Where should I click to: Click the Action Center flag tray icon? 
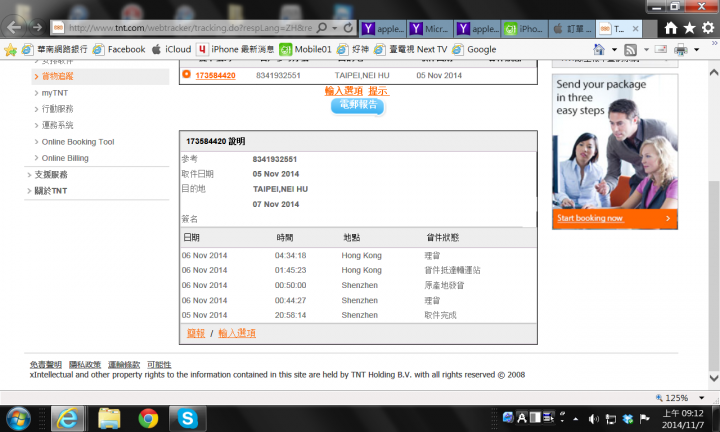(x=645, y=419)
